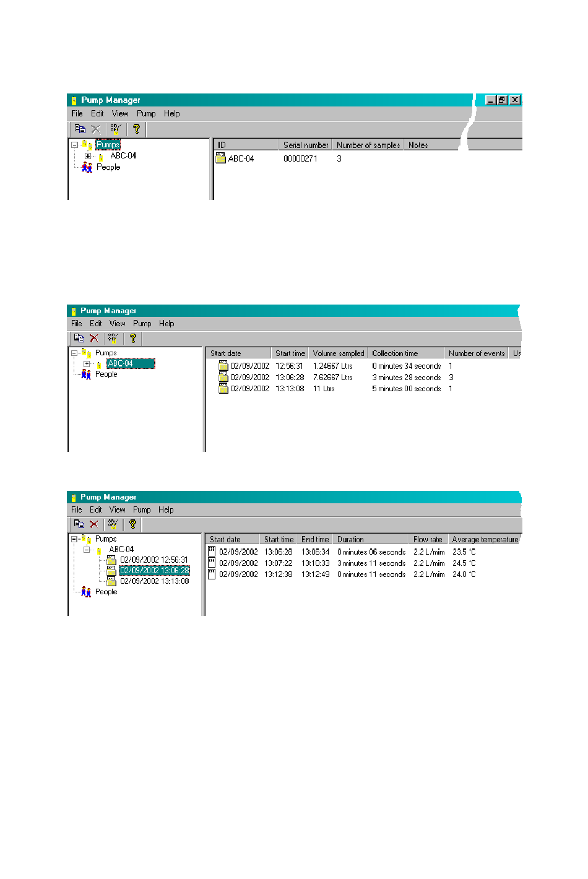Click the Pump Manager title bar icon in top window

coord(74,100)
